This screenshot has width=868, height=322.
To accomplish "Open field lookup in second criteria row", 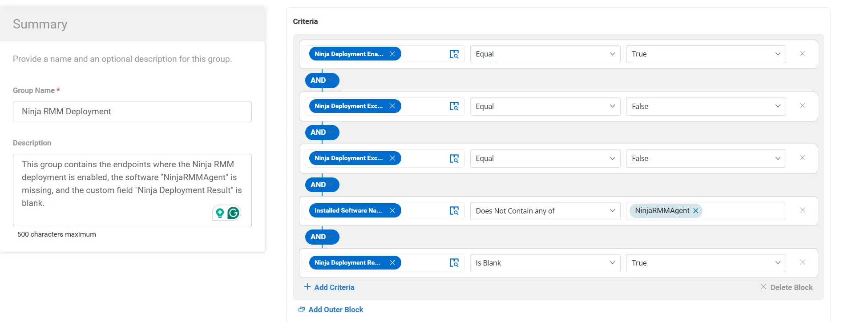I will point(454,106).
